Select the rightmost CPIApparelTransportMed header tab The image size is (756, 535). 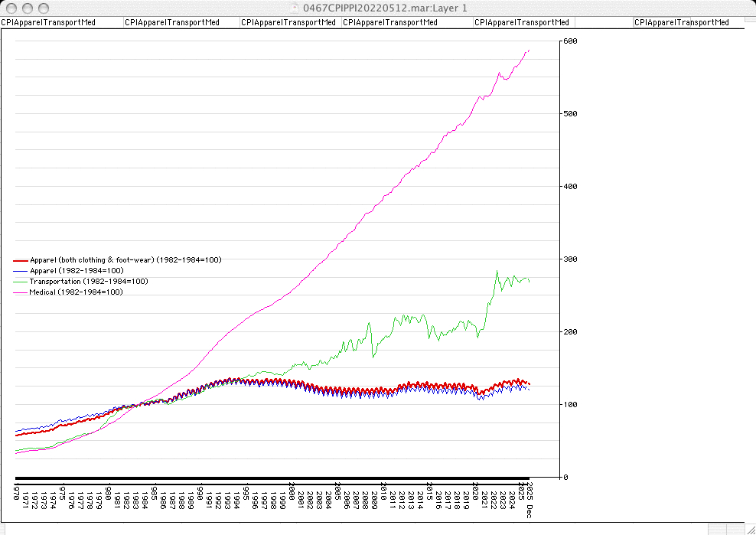[x=681, y=23]
